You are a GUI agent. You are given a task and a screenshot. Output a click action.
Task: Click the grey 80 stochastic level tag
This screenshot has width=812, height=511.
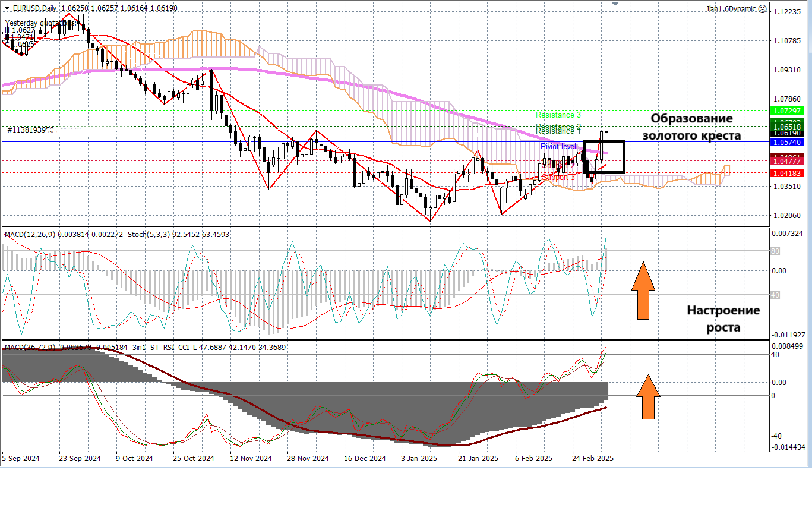(775, 251)
